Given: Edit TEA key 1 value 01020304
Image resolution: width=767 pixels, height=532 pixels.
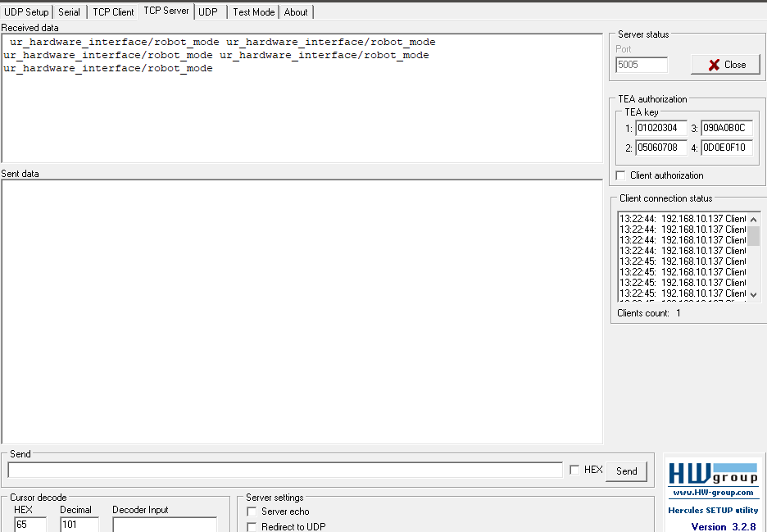Looking at the screenshot, I should coord(660,128).
